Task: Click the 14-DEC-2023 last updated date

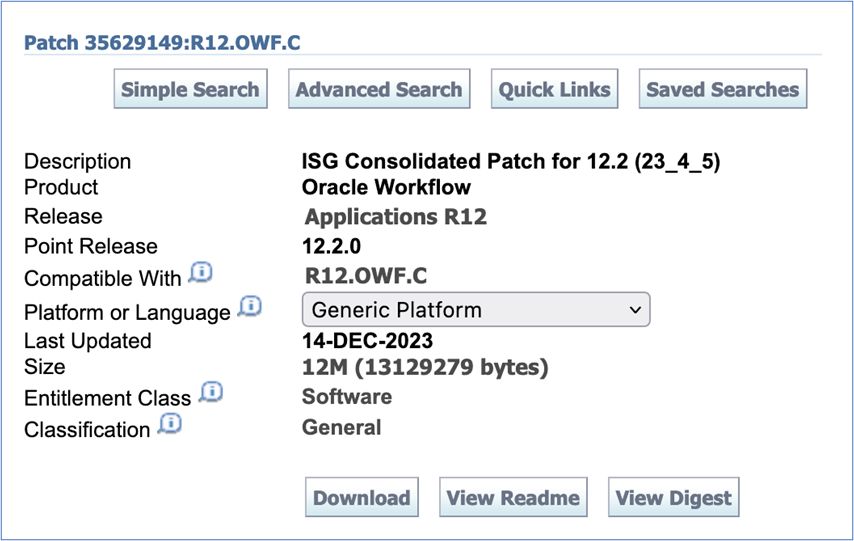Action: coord(367,341)
